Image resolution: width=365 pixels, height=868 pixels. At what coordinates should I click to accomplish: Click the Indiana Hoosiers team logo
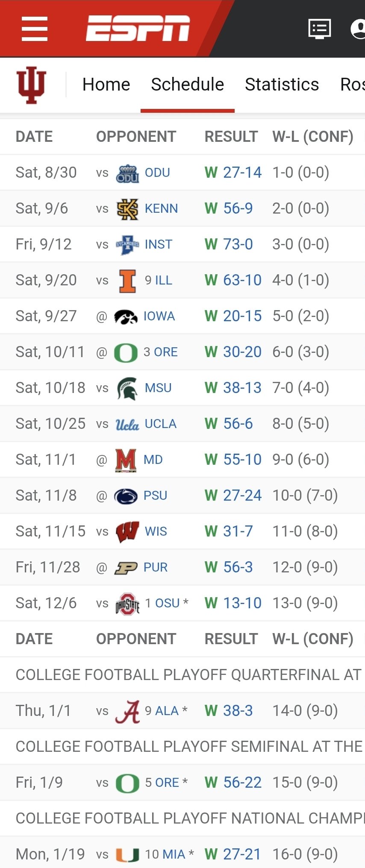tap(31, 85)
